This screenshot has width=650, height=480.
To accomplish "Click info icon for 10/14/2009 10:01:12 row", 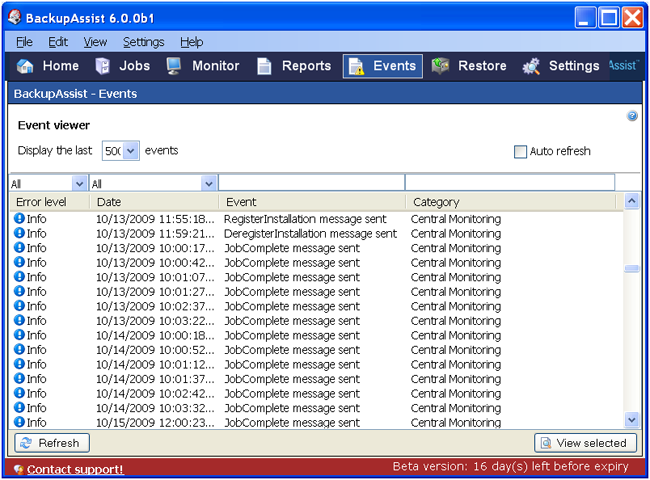I will coord(19,364).
